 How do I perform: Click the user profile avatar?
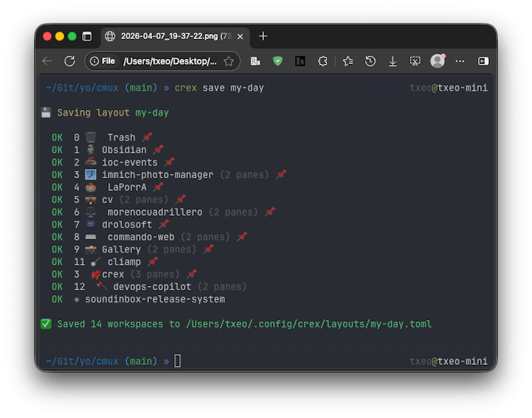coord(438,61)
